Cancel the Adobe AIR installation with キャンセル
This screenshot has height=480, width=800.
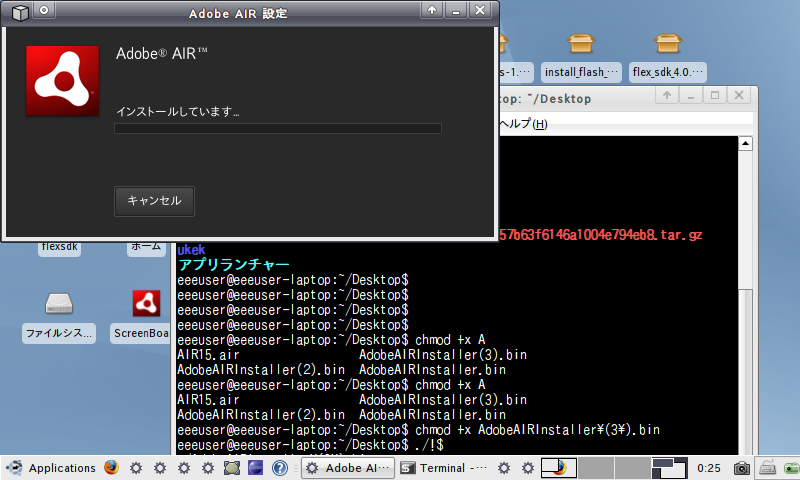pyautogui.click(x=154, y=201)
